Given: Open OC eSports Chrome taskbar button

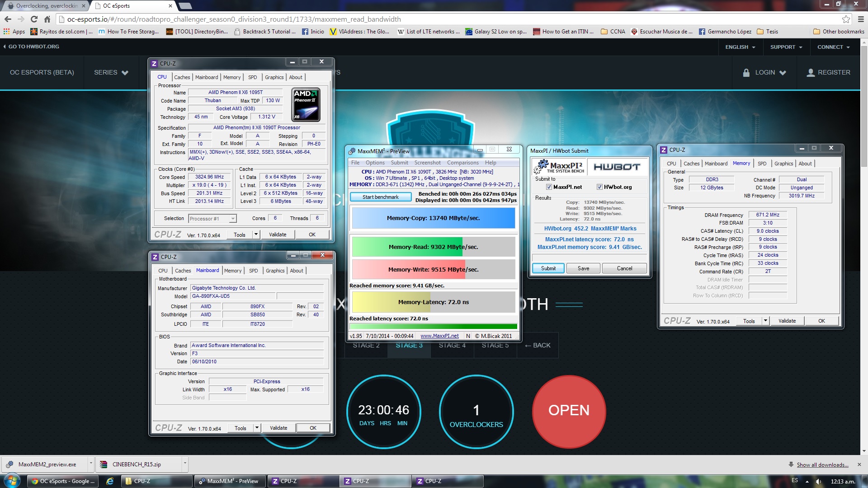Looking at the screenshot, I should pyautogui.click(x=63, y=481).
